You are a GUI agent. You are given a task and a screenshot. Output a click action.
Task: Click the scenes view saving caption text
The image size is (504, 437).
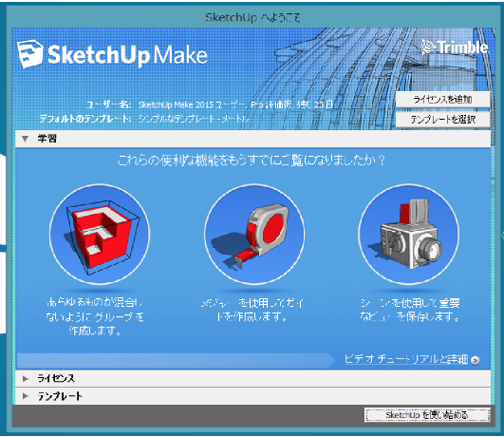click(x=410, y=310)
